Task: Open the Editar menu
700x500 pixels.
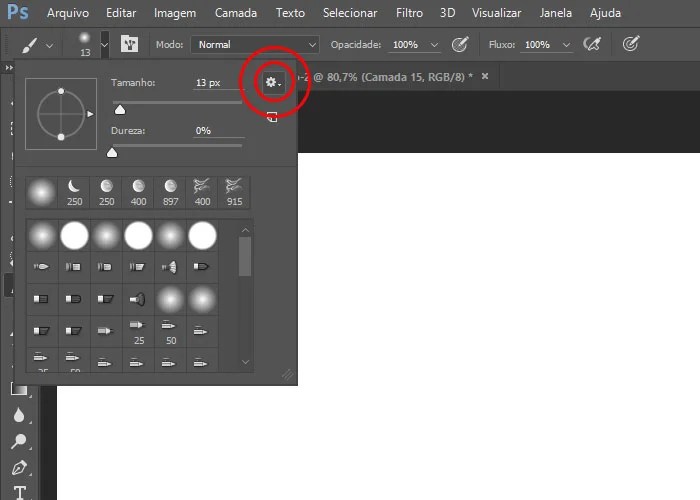Action: point(121,13)
